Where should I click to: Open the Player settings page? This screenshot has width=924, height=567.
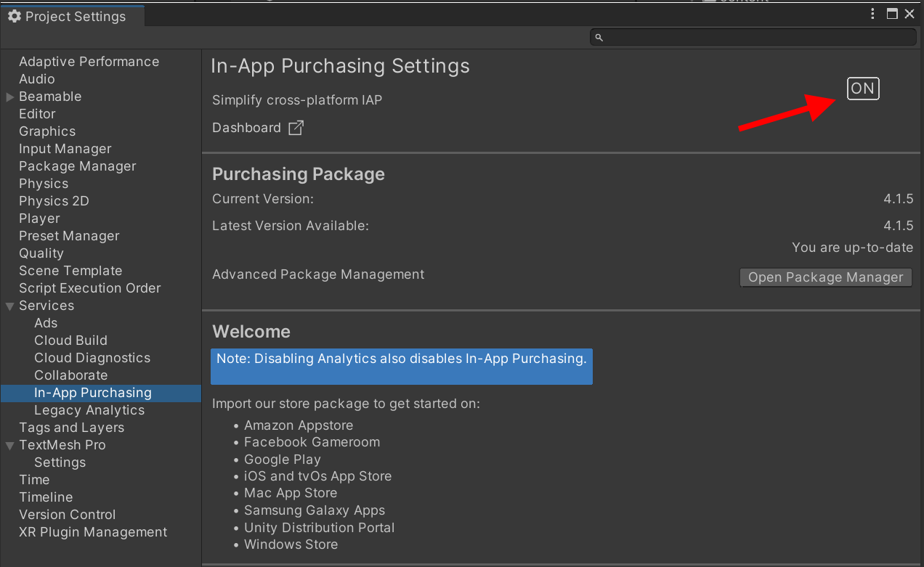coord(39,219)
